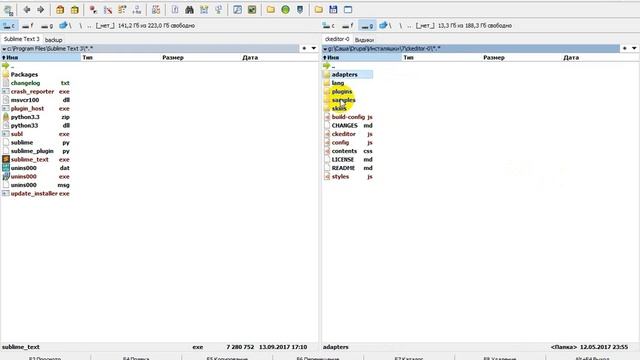
Task: Sort left panel by Размер column
Action: click(x=200, y=58)
